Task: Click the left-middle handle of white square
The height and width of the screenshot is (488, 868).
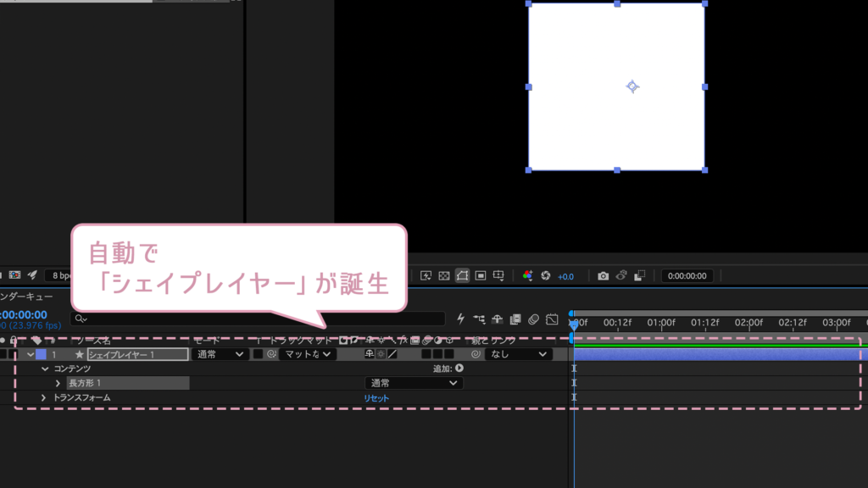Action: tap(528, 87)
